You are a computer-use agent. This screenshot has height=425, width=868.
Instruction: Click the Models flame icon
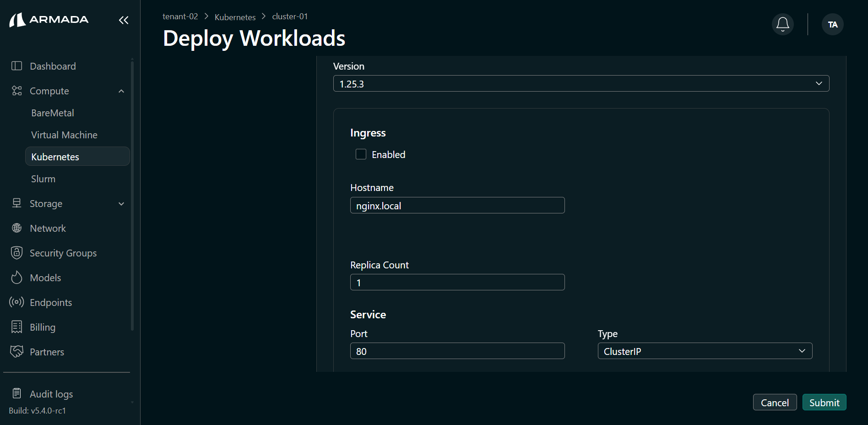[x=16, y=278]
